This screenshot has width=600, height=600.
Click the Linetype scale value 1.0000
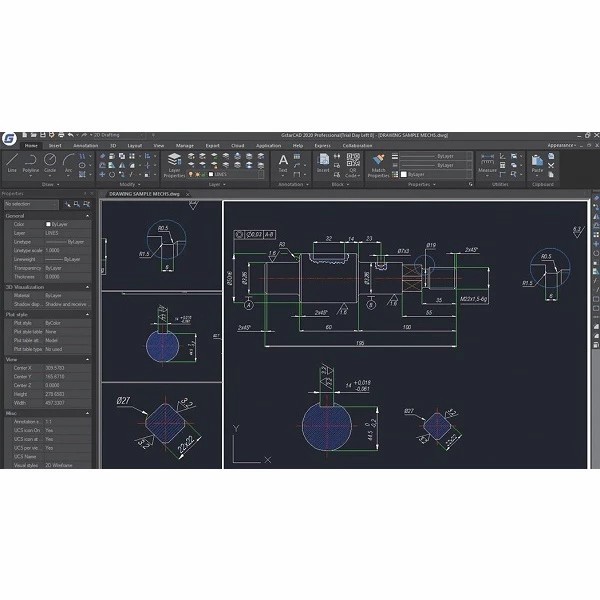click(52, 251)
